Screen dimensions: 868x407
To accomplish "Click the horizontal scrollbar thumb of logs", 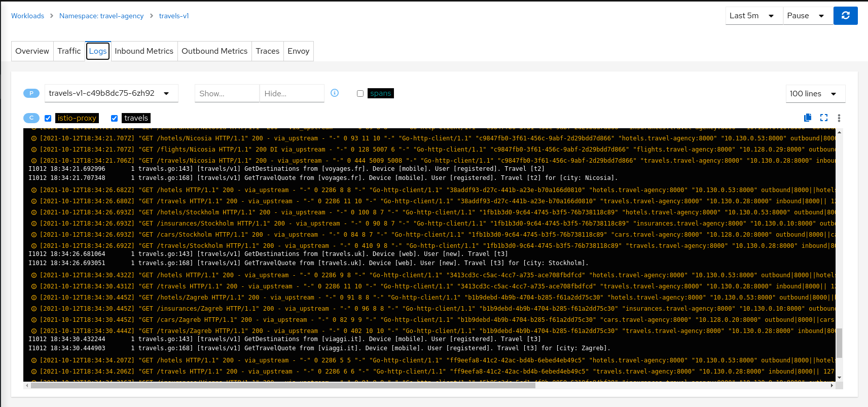I will [x=283, y=385].
